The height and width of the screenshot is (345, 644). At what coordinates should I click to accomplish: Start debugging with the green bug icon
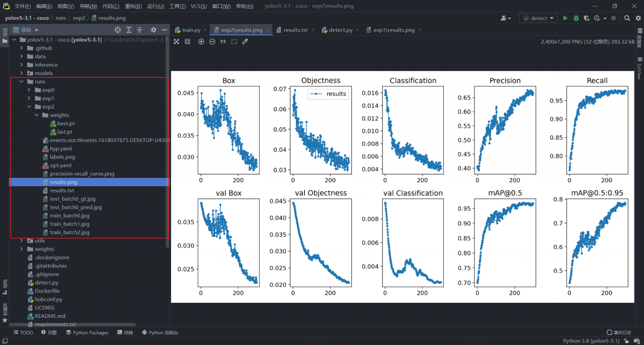click(576, 18)
